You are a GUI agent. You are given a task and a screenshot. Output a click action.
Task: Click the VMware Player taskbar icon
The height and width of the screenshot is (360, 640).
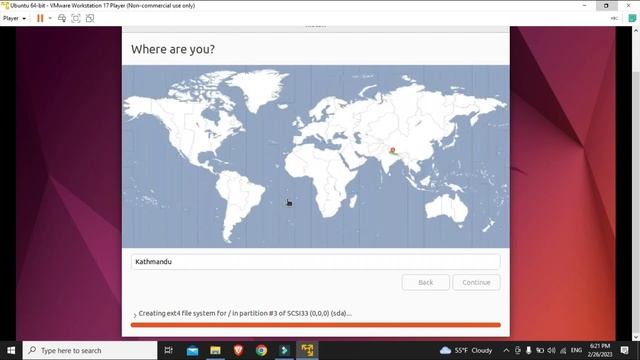[x=307, y=350]
